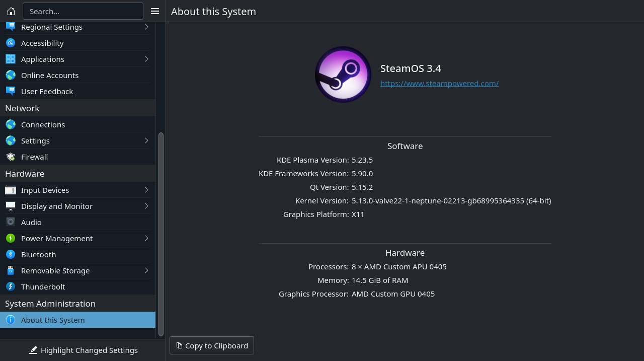Select the Firewall entry
Screen dimensions: 644x361
[77, 157]
